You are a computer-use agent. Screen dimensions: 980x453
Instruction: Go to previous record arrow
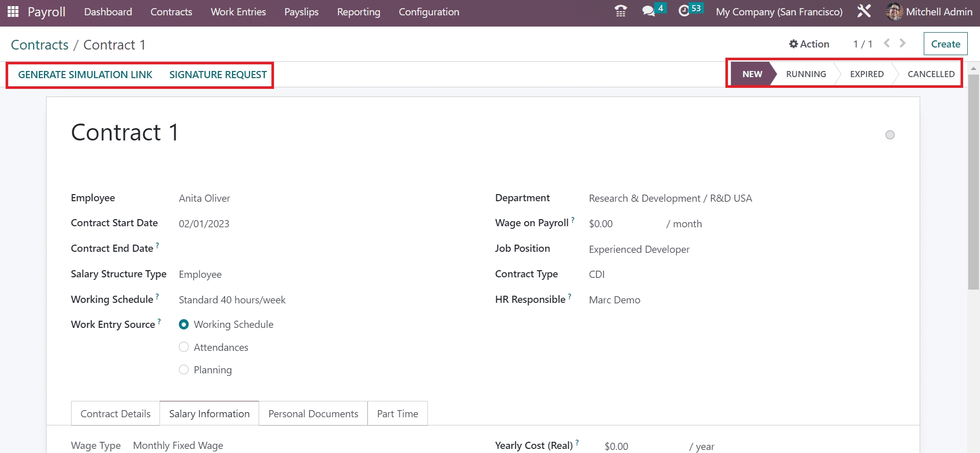[887, 43]
